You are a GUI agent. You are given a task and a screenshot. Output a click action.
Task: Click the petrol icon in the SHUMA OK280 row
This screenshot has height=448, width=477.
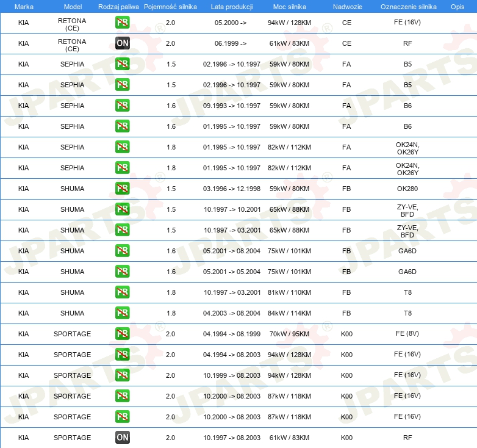point(122,189)
